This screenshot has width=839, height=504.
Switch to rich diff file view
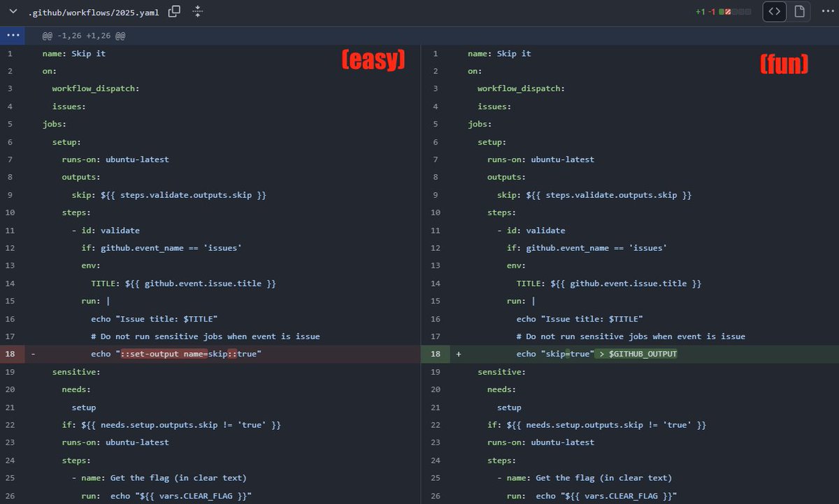(x=798, y=11)
